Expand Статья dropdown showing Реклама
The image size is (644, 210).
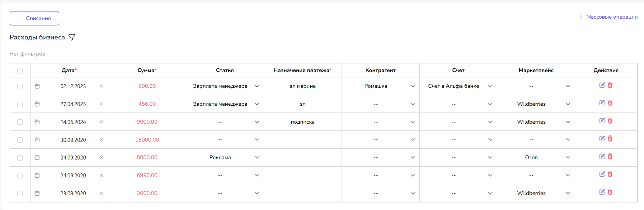coord(257,157)
